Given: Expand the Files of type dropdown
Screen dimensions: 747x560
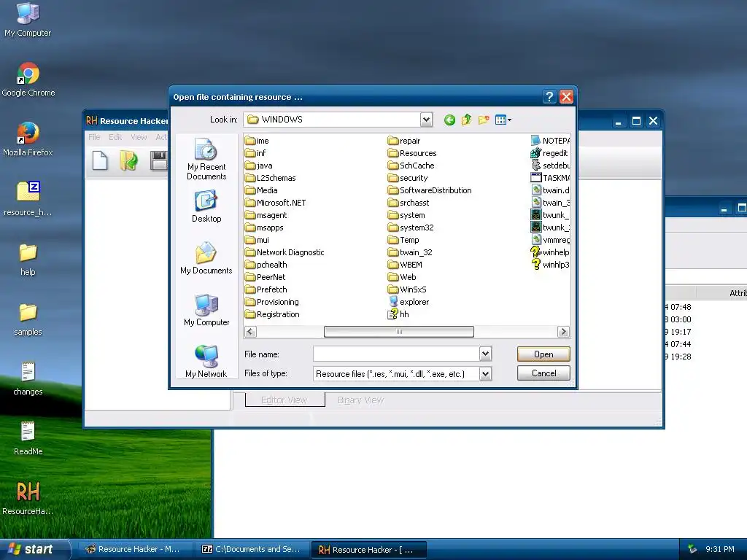Looking at the screenshot, I should (485, 374).
